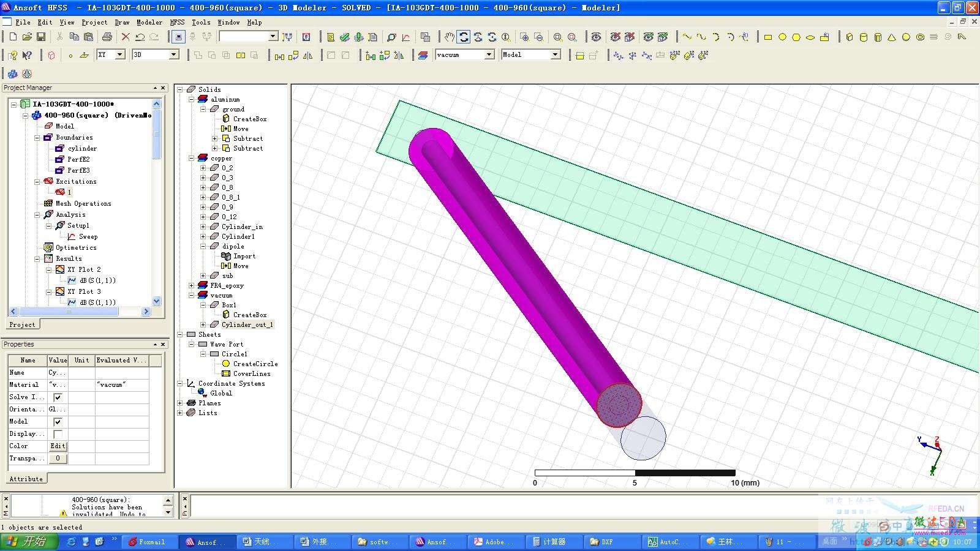Click the red X Delete icon
The width and height of the screenshot is (980, 551).
pyautogui.click(x=126, y=37)
